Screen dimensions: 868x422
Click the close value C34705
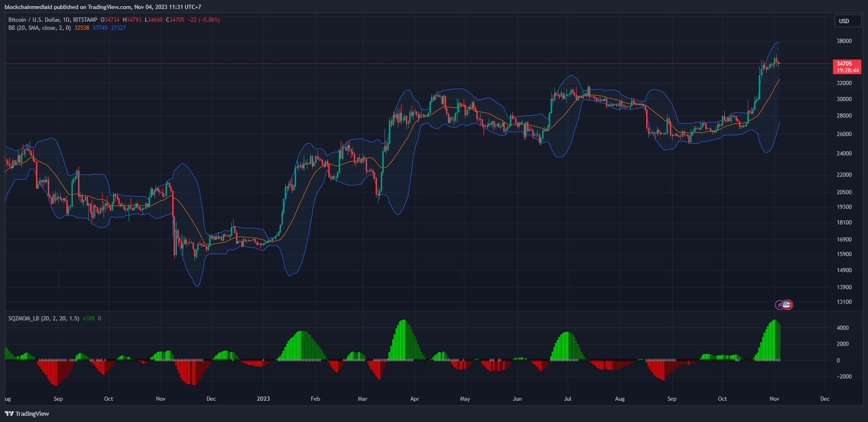[175, 20]
